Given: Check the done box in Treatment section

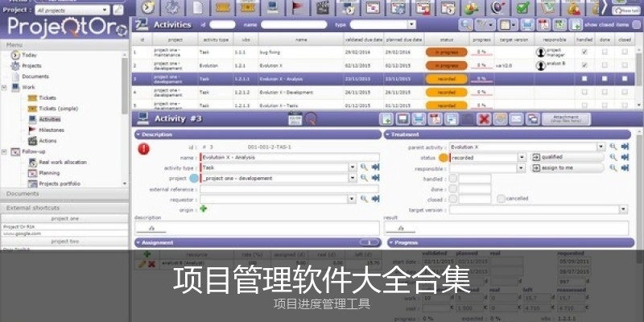Looking at the screenshot, I should click(452, 189).
